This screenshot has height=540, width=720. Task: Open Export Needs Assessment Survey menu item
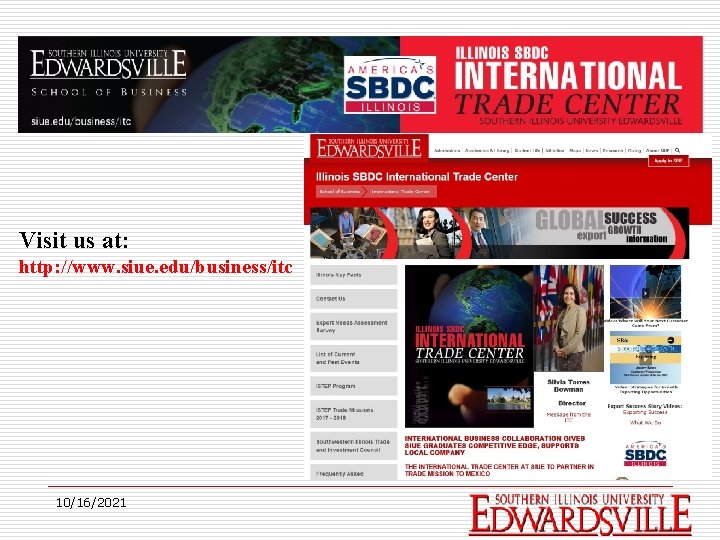tap(354, 326)
